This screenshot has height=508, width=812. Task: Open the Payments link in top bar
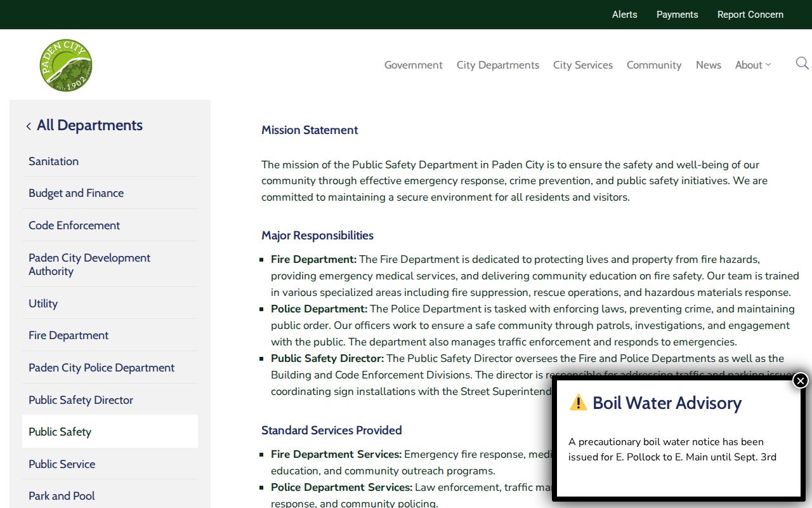[x=678, y=15]
